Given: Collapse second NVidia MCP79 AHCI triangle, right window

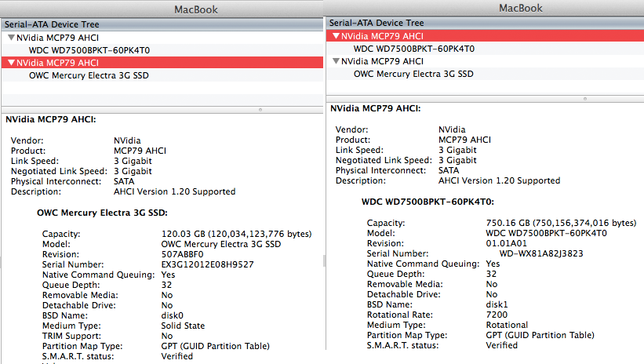Looking at the screenshot, I should [336, 61].
